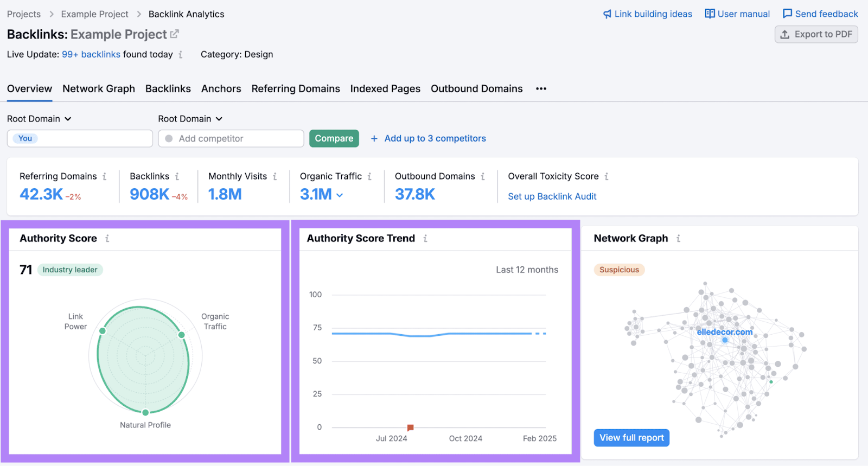Click info icon next to Referring Domains
The height and width of the screenshot is (466, 868).
(105, 176)
